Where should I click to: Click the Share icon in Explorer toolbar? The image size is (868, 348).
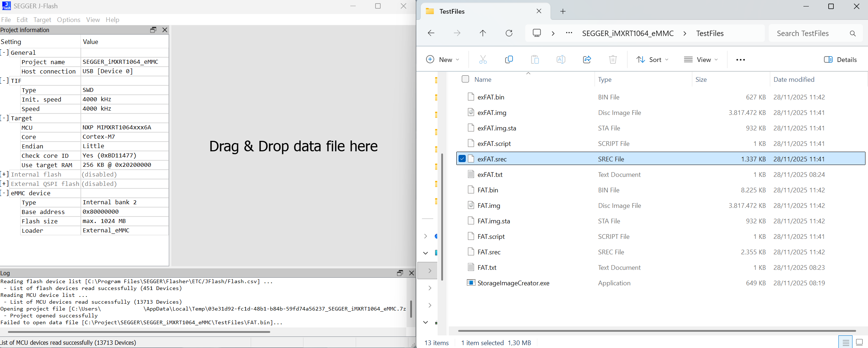coord(587,60)
